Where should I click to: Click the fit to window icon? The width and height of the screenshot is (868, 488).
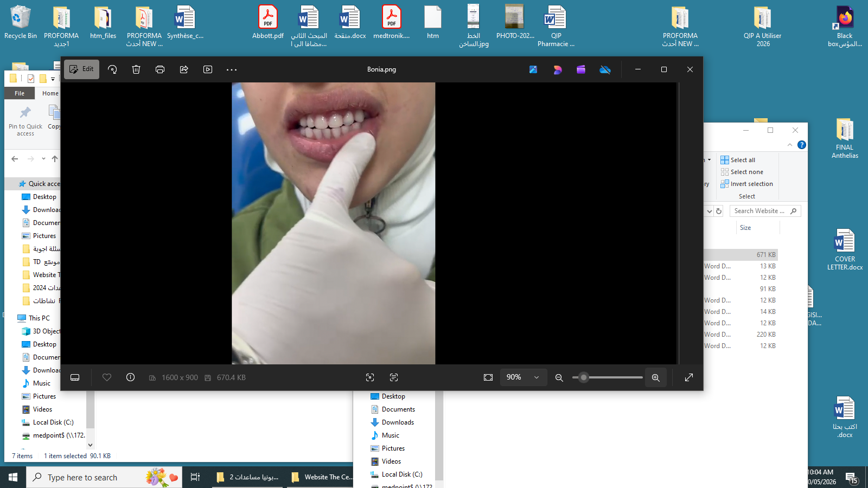click(x=488, y=377)
